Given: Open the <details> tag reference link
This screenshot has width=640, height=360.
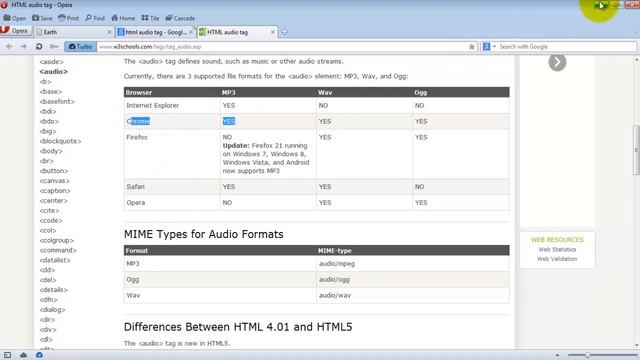Looking at the screenshot, I should tap(53, 289).
